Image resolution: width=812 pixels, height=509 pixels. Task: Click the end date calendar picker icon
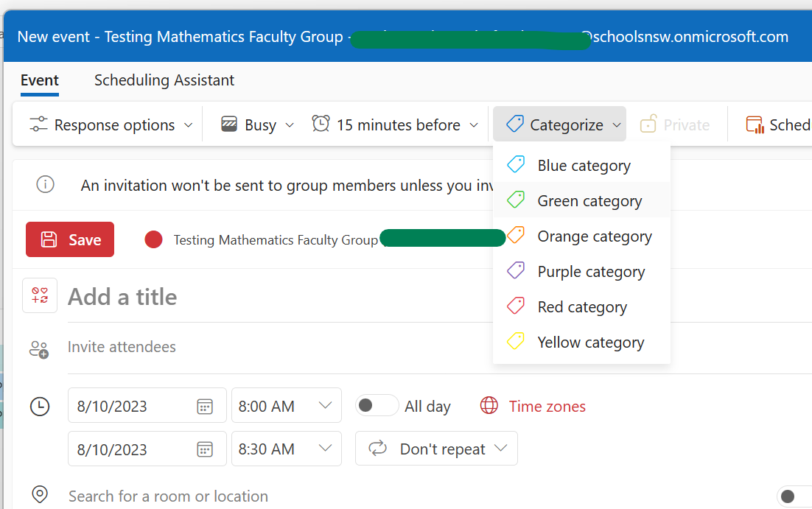(205, 449)
